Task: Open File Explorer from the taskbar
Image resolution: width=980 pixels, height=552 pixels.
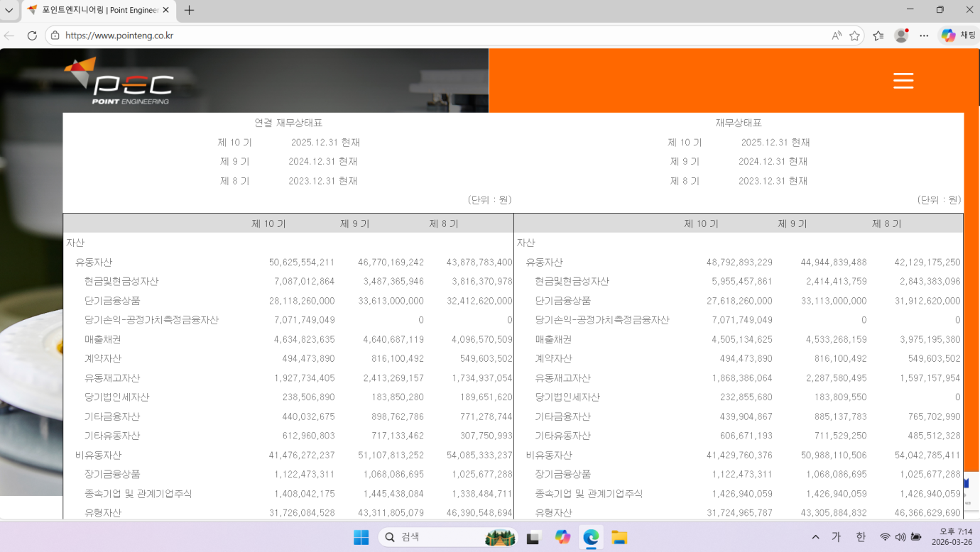Action: [619, 537]
